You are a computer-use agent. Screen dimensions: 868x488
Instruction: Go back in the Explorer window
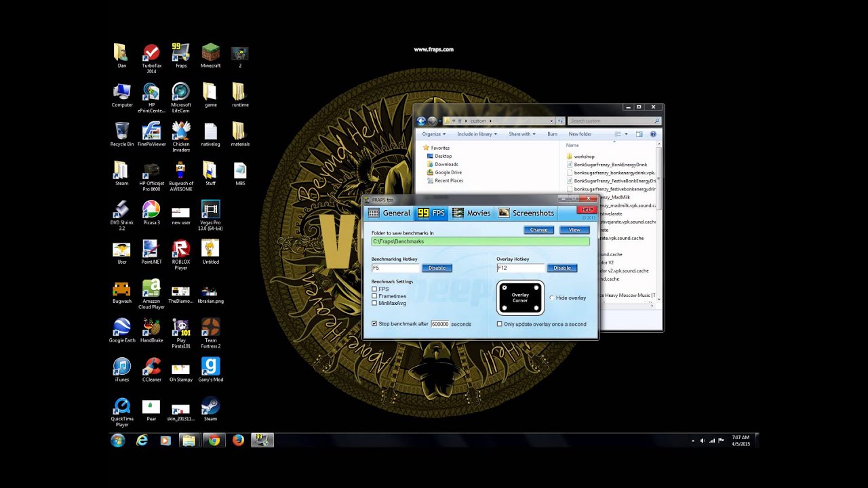coord(421,121)
